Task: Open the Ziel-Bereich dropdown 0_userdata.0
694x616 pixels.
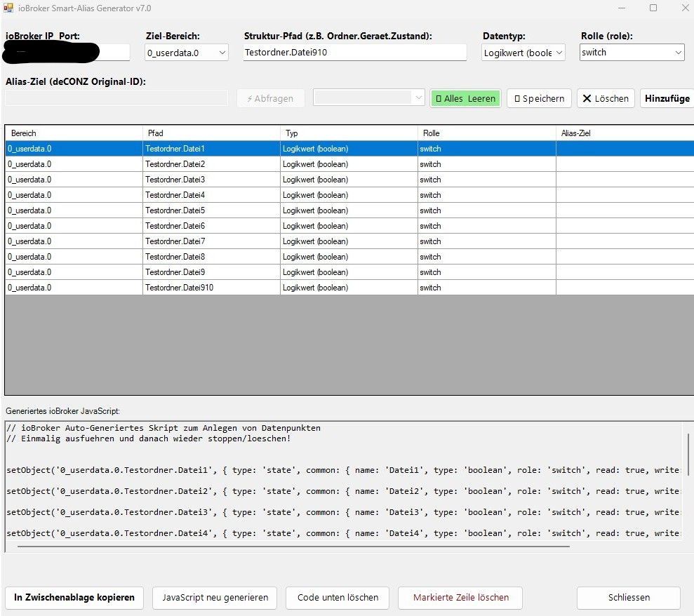Action: point(187,53)
